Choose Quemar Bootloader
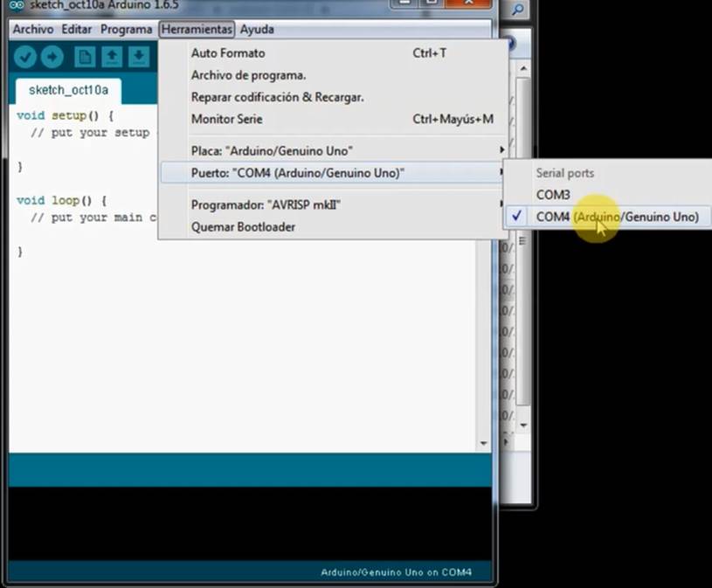 point(334,227)
